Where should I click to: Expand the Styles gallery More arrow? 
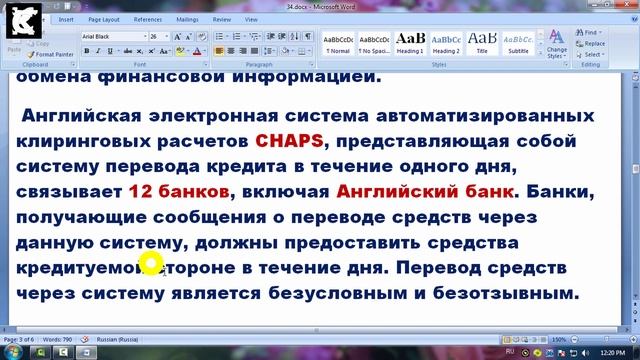[x=540, y=53]
